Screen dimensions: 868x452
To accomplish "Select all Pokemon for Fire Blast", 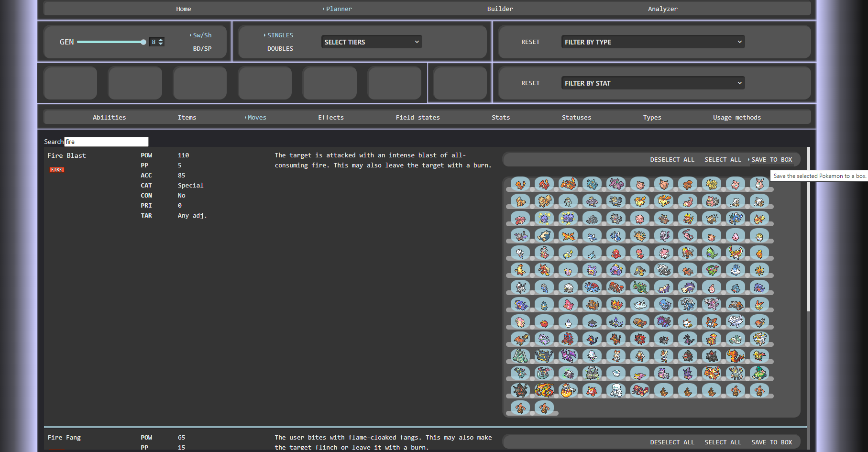I will tap(723, 160).
